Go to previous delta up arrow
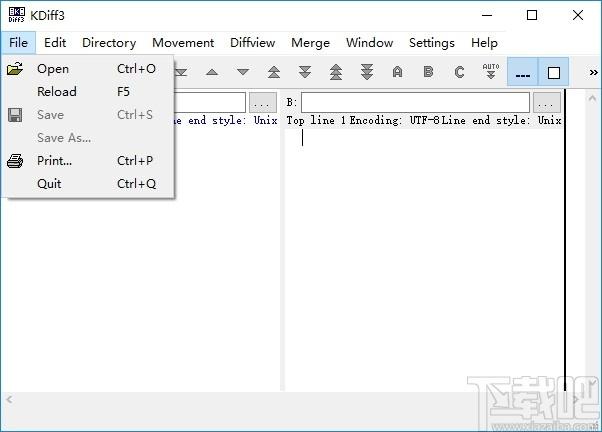The image size is (602, 432). click(212, 72)
